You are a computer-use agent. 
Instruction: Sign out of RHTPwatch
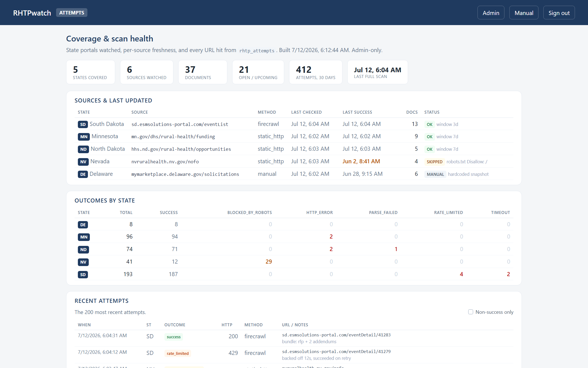click(559, 13)
